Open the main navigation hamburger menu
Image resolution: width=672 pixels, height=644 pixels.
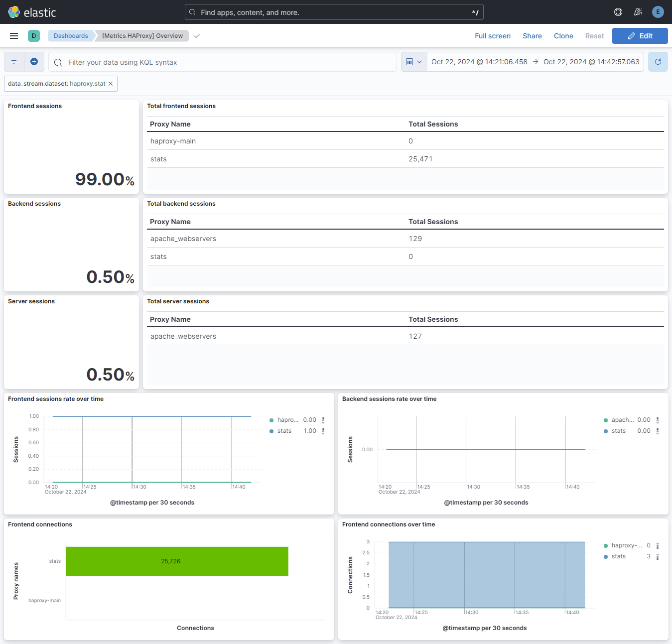pos(13,35)
